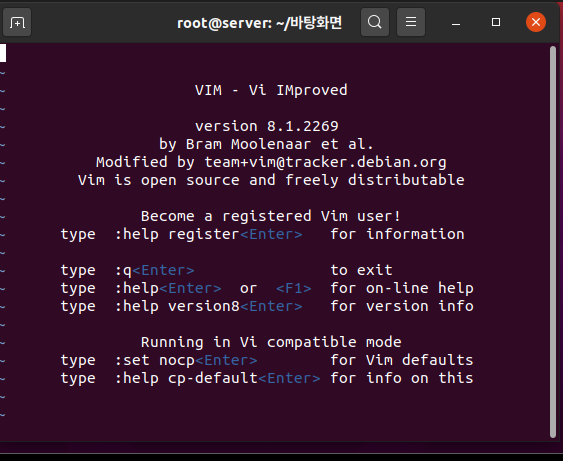Close the terminal window

pos(536,22)
